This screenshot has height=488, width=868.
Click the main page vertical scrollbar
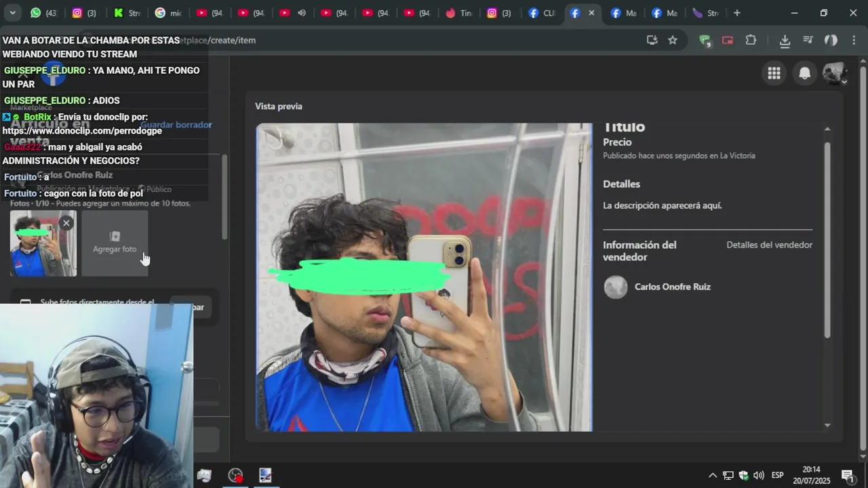click(863, 258)
